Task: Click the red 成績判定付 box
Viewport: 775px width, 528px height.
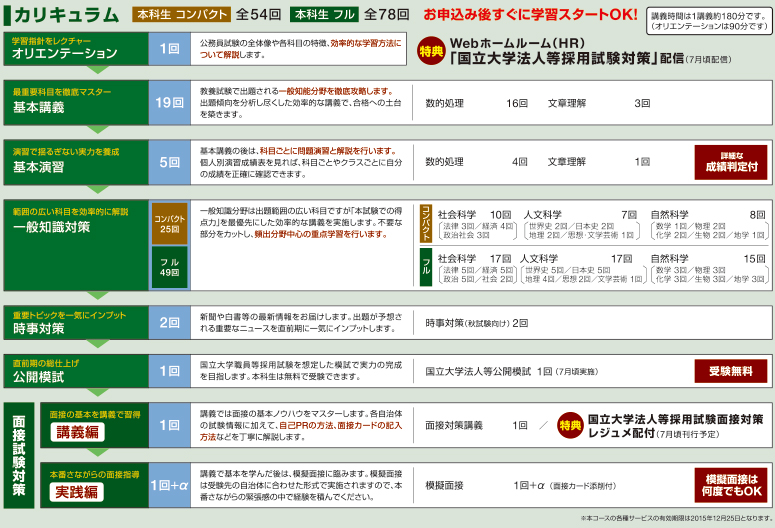Action: (731, 162)
